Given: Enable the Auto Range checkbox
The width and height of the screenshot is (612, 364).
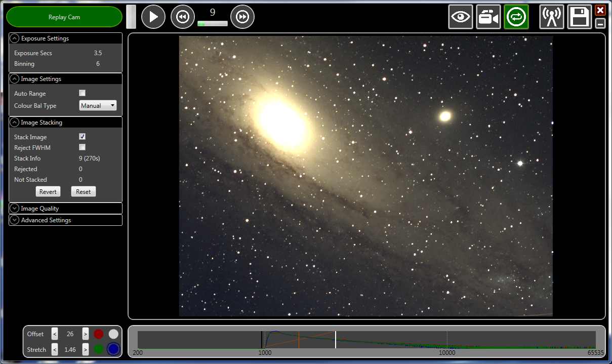Looking at the screenshot, I should point(83,93).
